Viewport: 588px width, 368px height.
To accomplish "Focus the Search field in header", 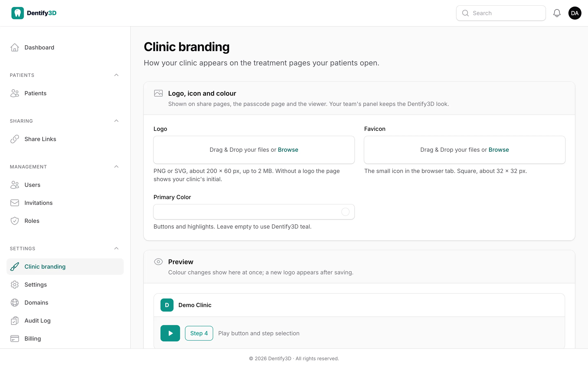I will tap(501, 13).
